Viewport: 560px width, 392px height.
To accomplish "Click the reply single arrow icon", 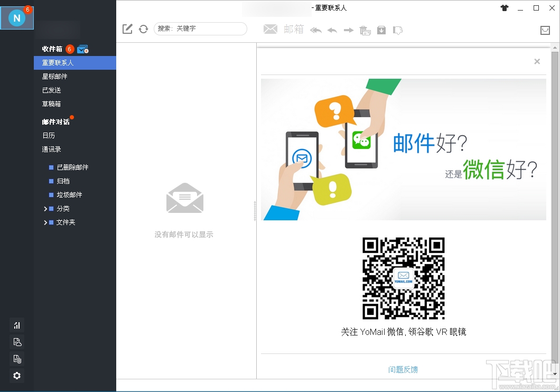I will coord(332,30).
